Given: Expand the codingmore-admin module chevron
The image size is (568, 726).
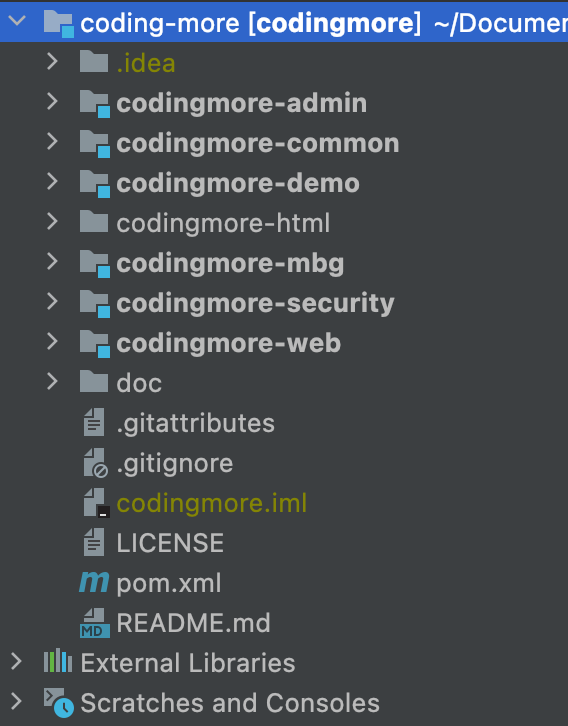Looking at the screenshot, I should pos(52,101).
